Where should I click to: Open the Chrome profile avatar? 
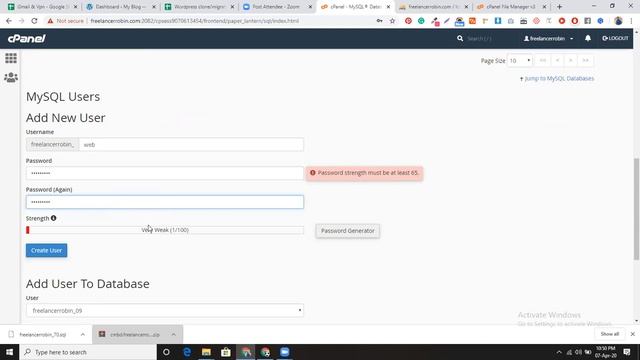point(618,21)
